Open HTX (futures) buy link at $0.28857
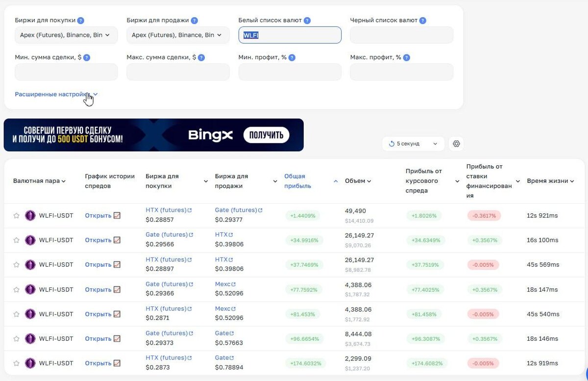 point(169,210)
